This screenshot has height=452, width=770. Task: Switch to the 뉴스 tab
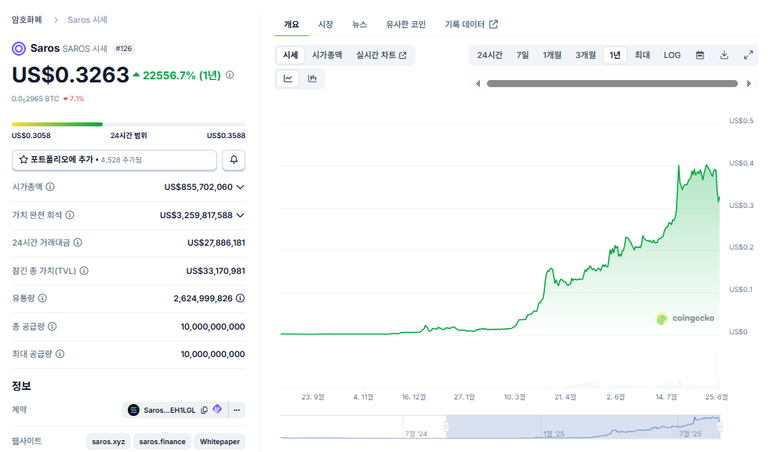(x=359, y=24)
